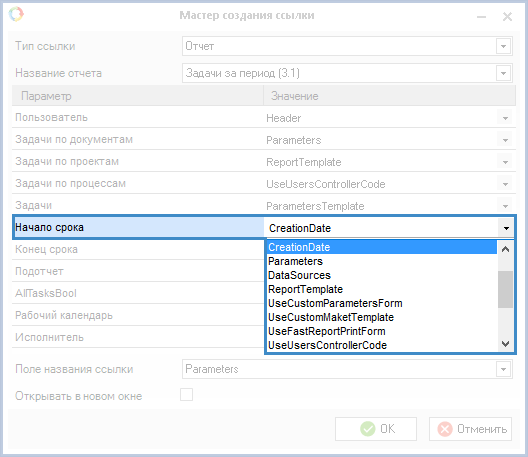
Task: Select the 'Конец срока' parameter row
Action: tap(139, 249)
